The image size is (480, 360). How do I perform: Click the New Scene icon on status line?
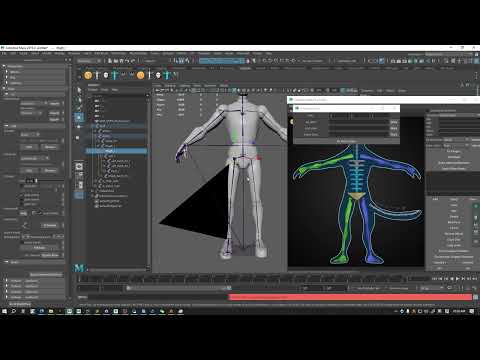[110, 61]
